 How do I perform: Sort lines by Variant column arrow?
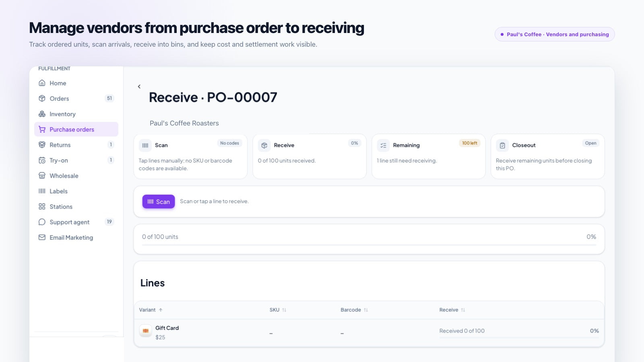tap(161, 310)
